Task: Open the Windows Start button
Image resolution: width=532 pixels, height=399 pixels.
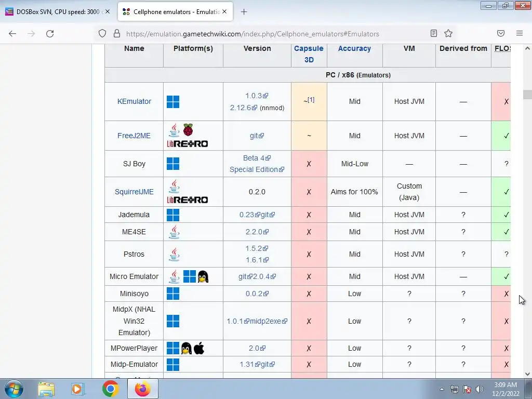Action: 14,389
